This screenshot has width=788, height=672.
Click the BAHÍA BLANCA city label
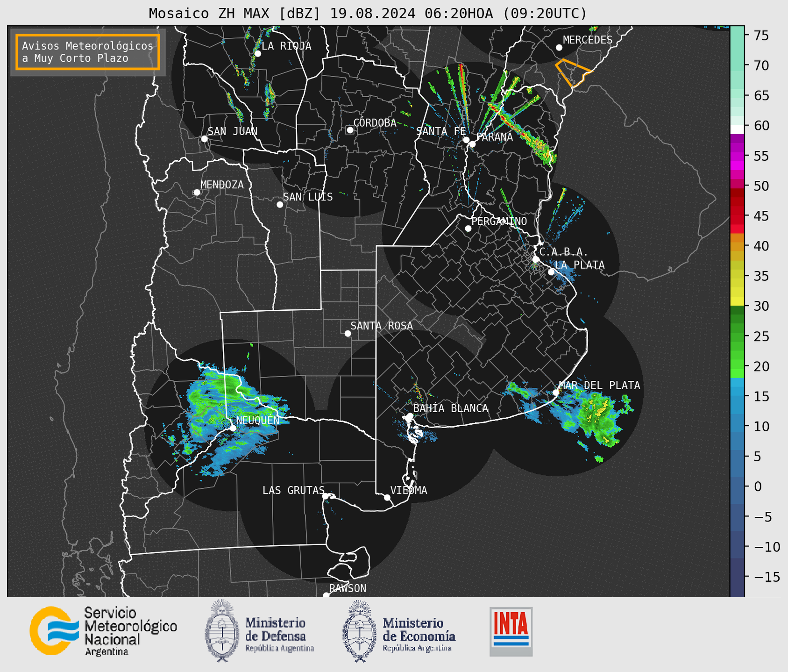tap(451, 408)
